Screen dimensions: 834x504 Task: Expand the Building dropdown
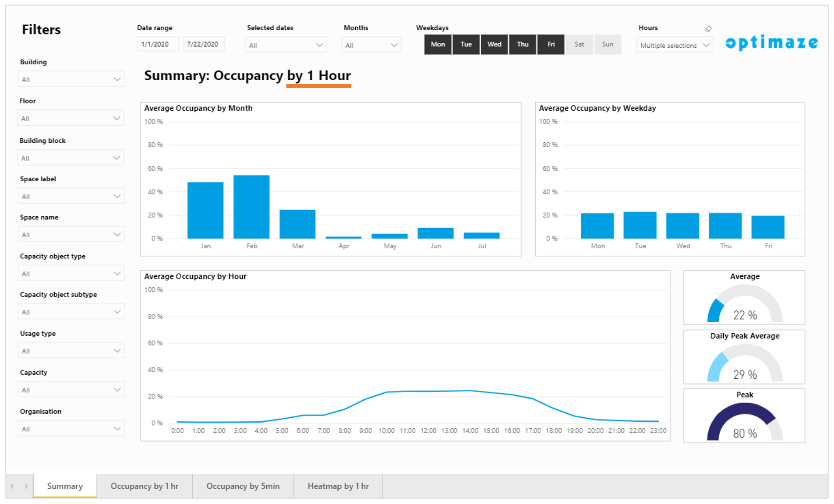[71, 79]
